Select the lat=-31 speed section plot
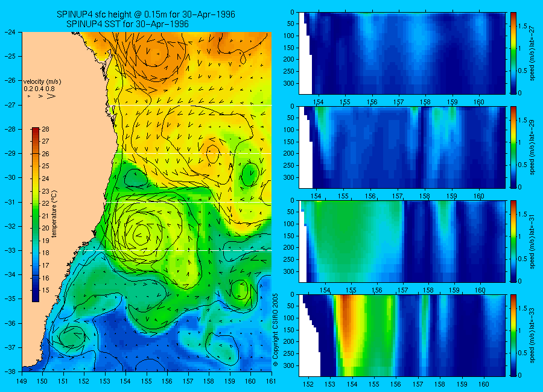The width and height of the screenshot is (543, 392). (x=402, y=241)
